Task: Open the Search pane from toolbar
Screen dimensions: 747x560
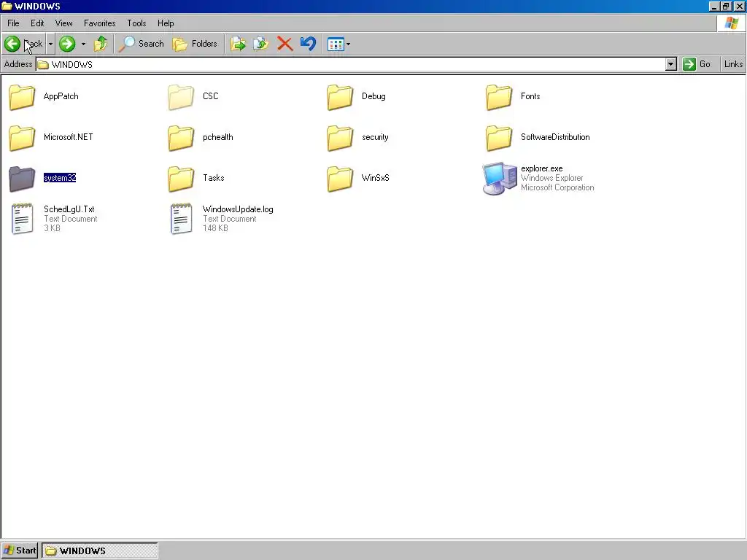Action: click(142, 44)
